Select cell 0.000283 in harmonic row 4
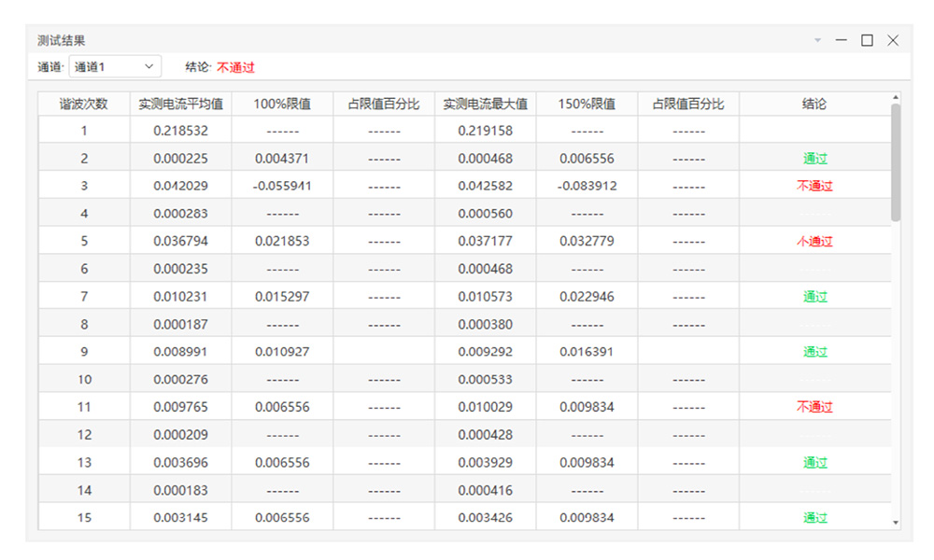 pos(180,213)
